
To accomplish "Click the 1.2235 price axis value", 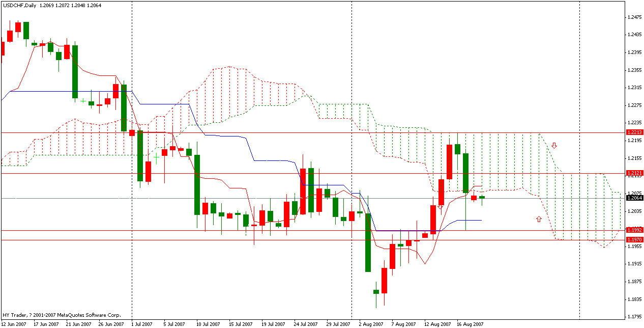I will tap(635, 123).
